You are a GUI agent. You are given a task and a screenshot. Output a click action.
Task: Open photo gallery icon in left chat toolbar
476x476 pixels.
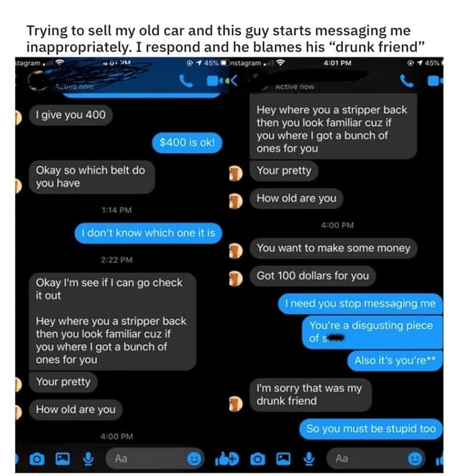(x=62, y=459)
